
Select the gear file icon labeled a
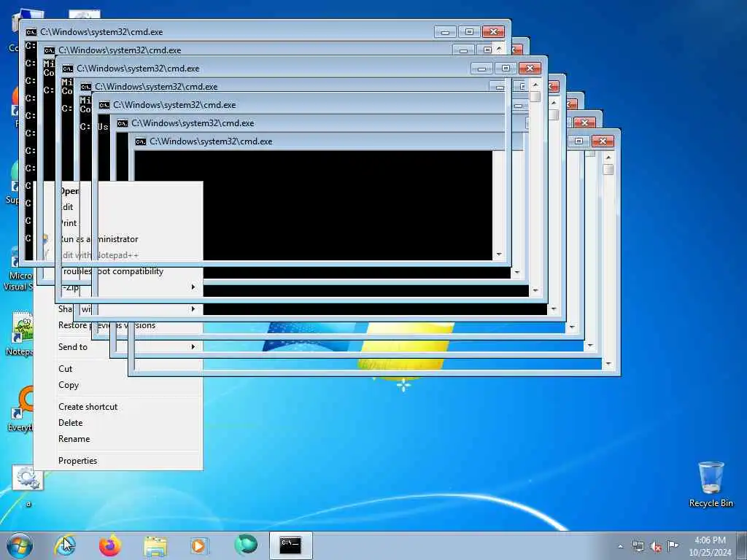coord(28,486)
